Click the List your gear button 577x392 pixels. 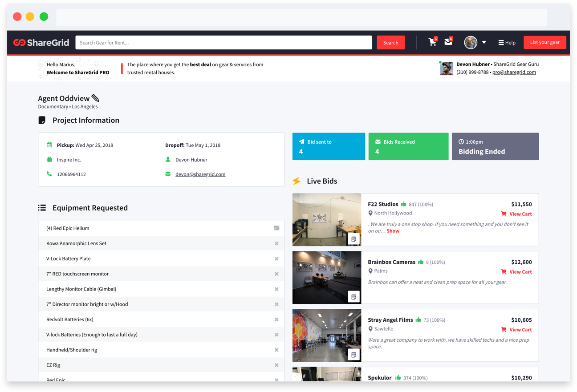point(545,42)
